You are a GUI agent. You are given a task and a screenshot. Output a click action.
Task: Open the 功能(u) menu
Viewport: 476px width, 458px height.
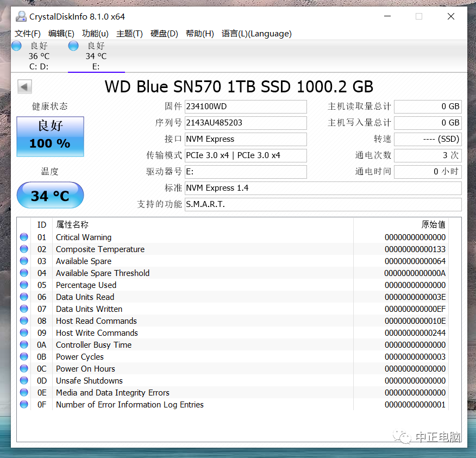(x=95, y=33)
